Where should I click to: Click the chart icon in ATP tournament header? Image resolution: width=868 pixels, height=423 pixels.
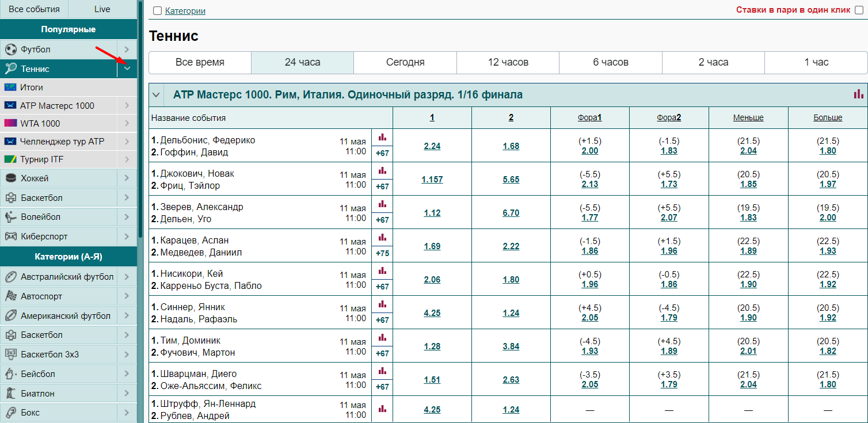point(858,94)
